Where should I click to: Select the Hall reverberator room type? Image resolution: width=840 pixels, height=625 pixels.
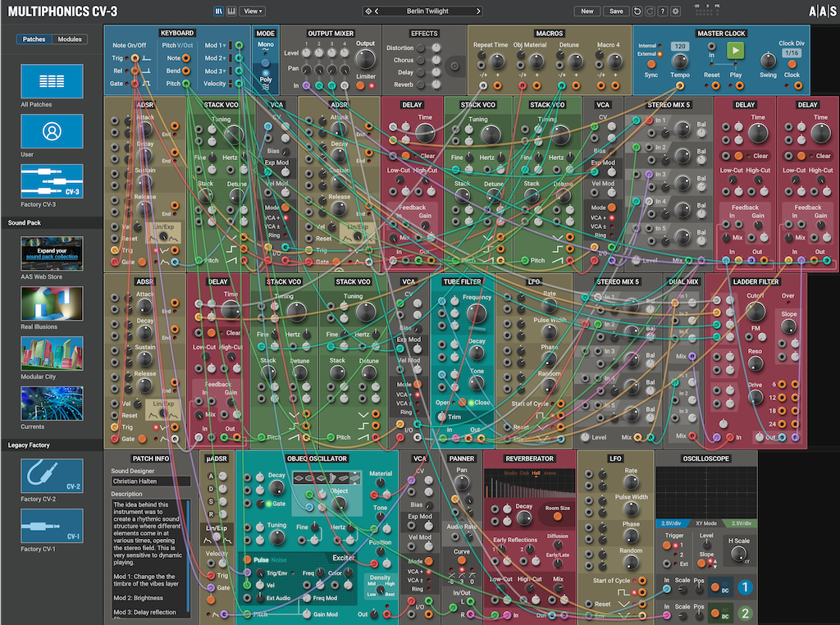point(536,473)
